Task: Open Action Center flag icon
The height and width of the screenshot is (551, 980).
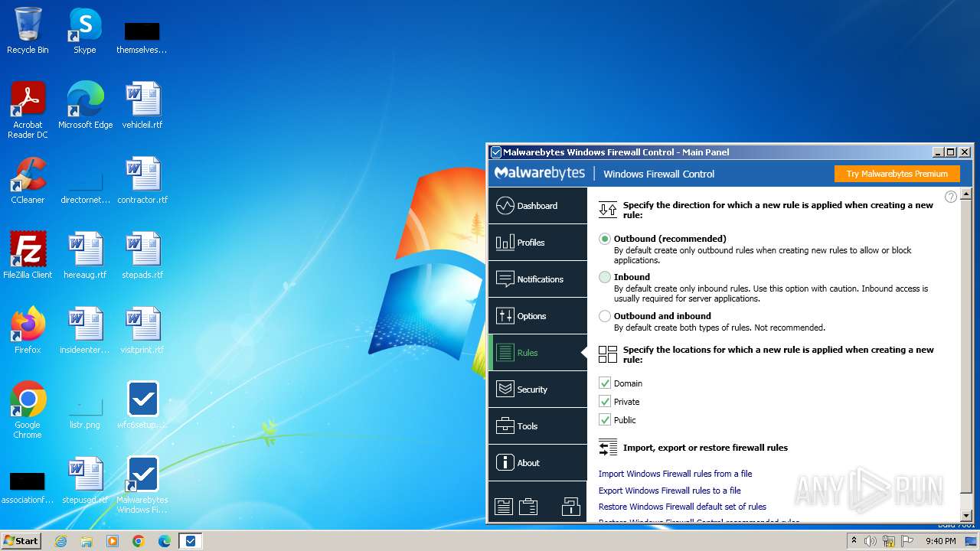Action: pyautogui.click(x=907, y=541)
